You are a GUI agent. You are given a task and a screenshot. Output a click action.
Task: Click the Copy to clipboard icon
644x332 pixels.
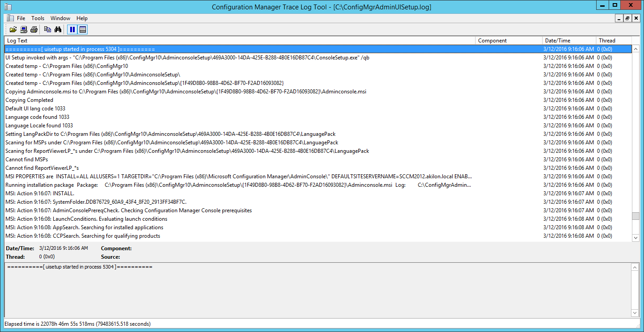pos(47,29)
